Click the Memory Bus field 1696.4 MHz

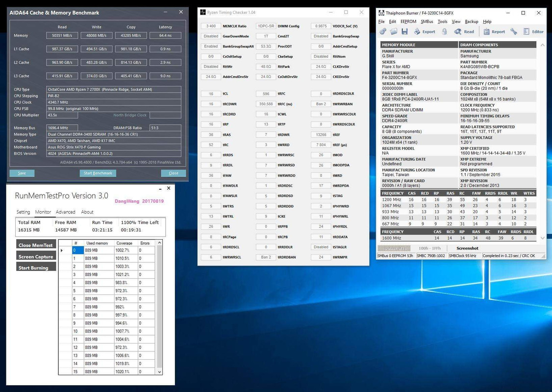pos(62,128)
